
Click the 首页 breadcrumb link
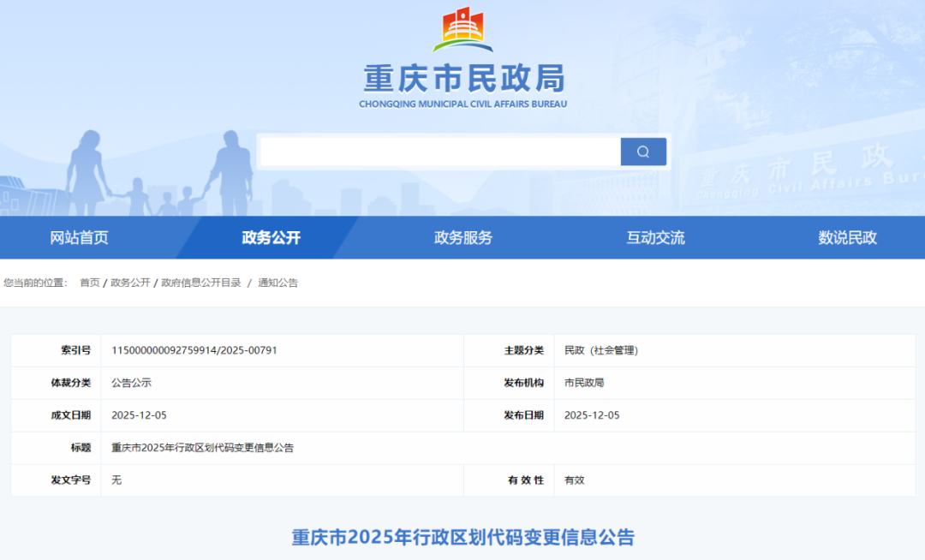(x=88, y=282)
